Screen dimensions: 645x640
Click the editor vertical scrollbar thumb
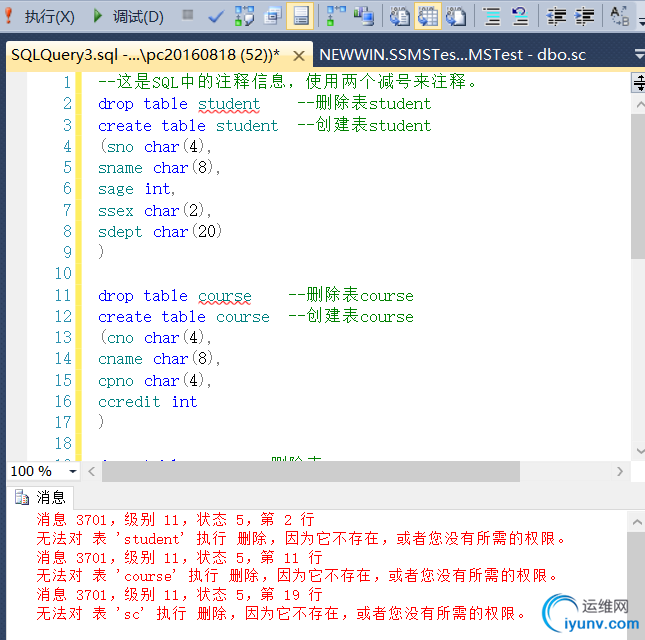click(638, 187)
